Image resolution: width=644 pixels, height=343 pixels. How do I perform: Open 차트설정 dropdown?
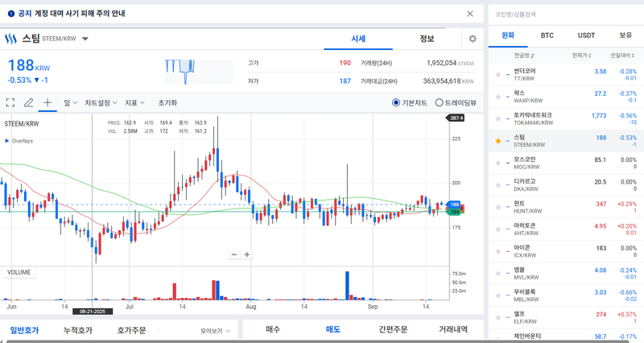coord(101,103)
